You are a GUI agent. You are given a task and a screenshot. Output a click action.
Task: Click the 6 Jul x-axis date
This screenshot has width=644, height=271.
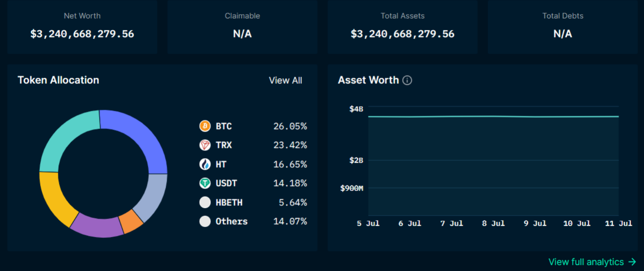pyautogui.click(x=410, y=223)
